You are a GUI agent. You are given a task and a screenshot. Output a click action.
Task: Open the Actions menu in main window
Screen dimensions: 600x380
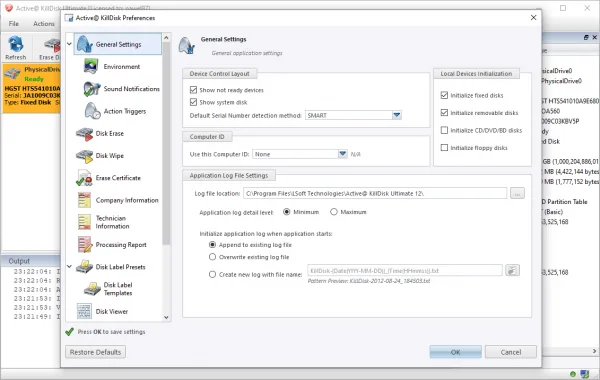(44, 24)
